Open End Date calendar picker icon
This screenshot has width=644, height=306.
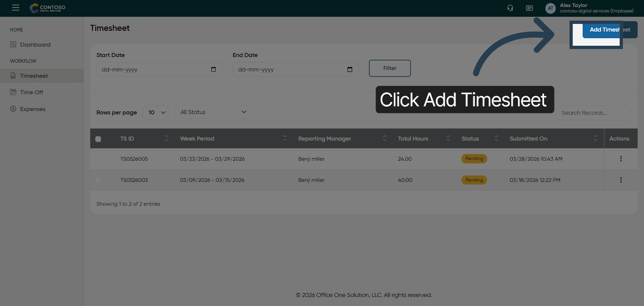(x=350, y=69)
